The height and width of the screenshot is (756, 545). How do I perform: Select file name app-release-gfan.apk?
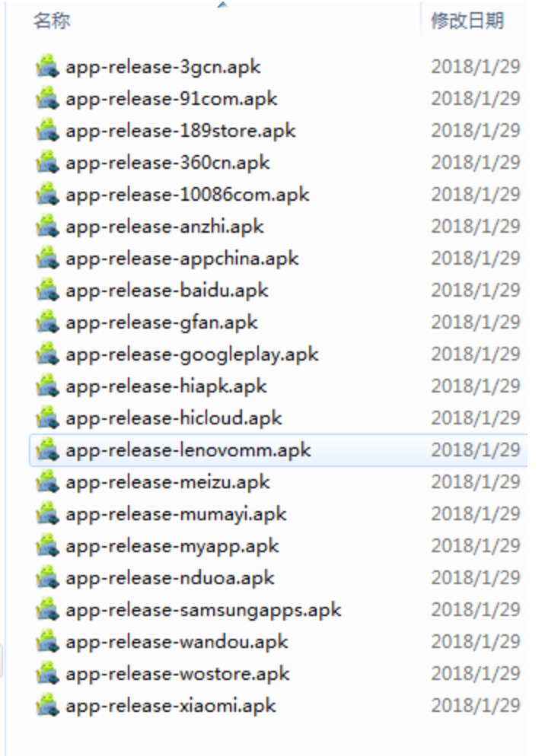(x=161, y=323)
